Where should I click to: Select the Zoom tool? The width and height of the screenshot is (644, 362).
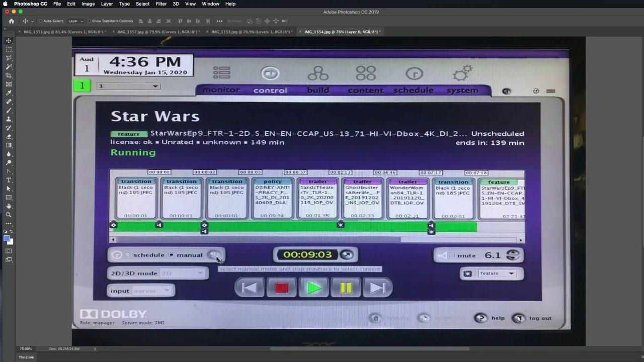(9, 215)
